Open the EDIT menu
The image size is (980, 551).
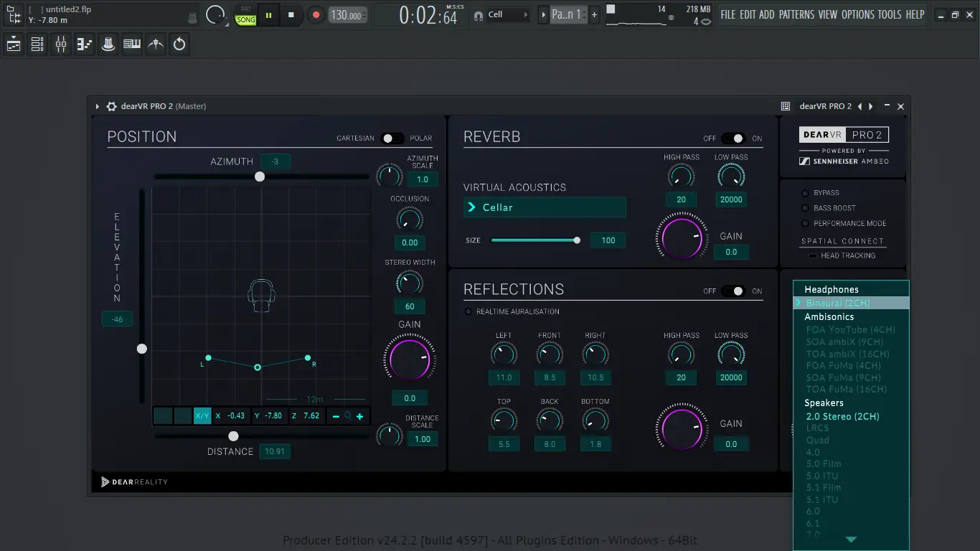(x=748, y=14)
